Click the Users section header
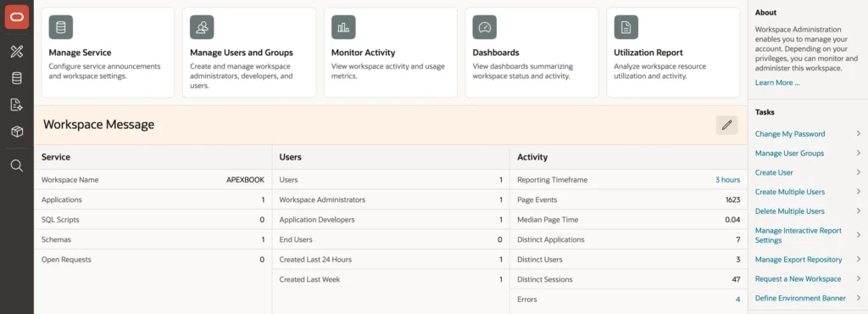This screenshot has width=868, height=314. [x=290, y=157]
